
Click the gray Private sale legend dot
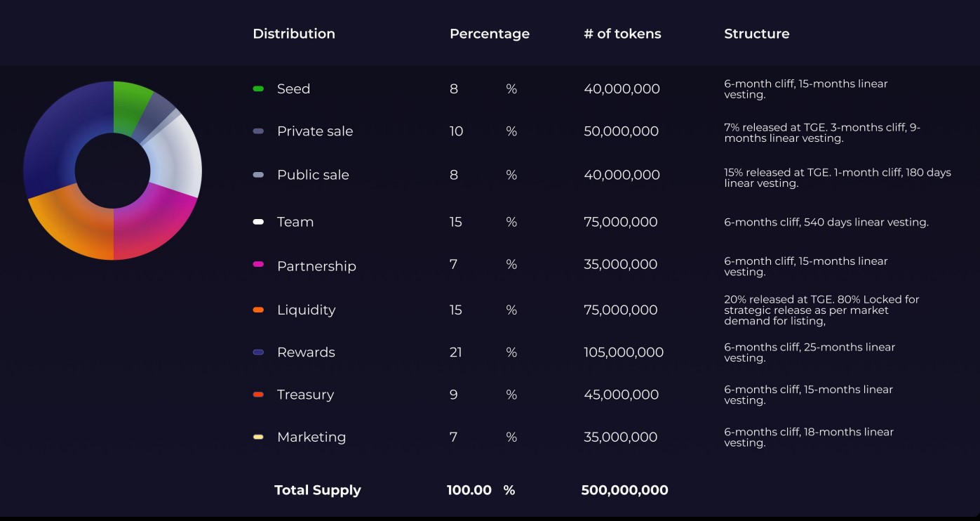coord(259,131)
